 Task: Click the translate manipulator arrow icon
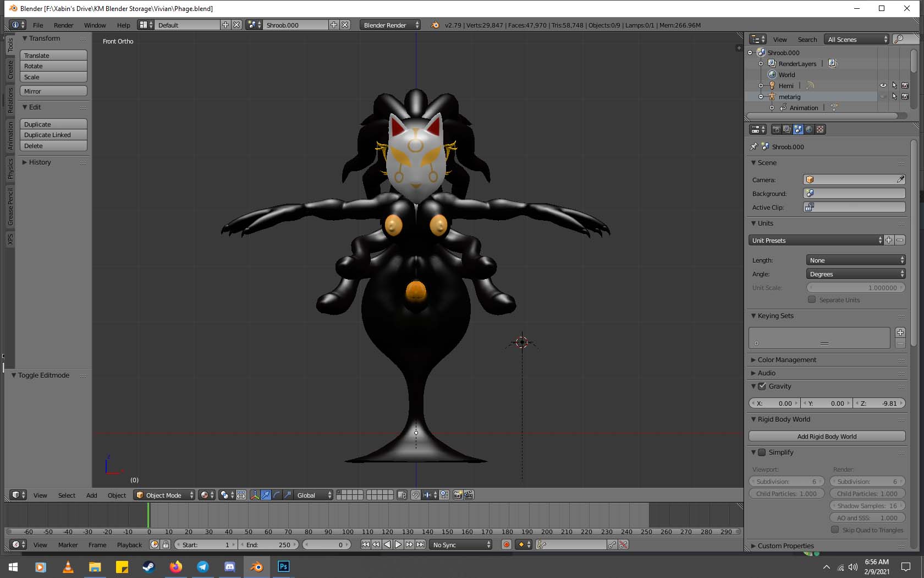[x=266, y=495]
